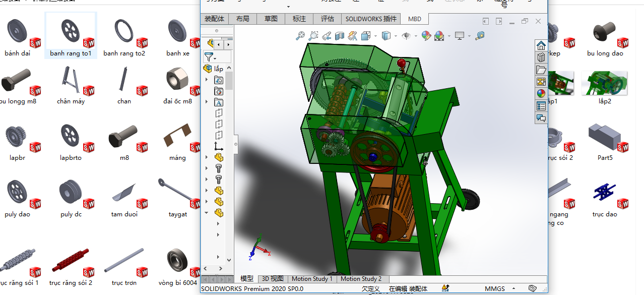Select the banh rang to2 file
The width and height of the screenshot is (644, 295).
coord(124,38)
